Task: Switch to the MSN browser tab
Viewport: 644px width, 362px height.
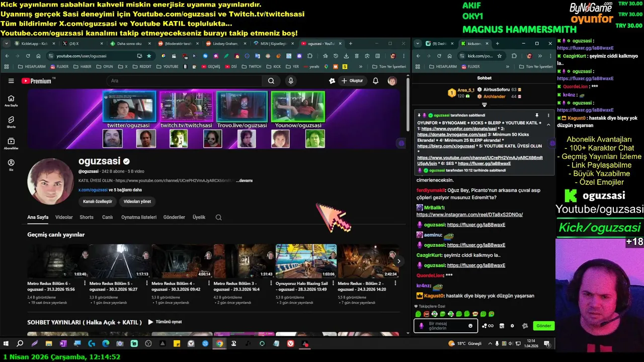Action: tap(274, 44)
